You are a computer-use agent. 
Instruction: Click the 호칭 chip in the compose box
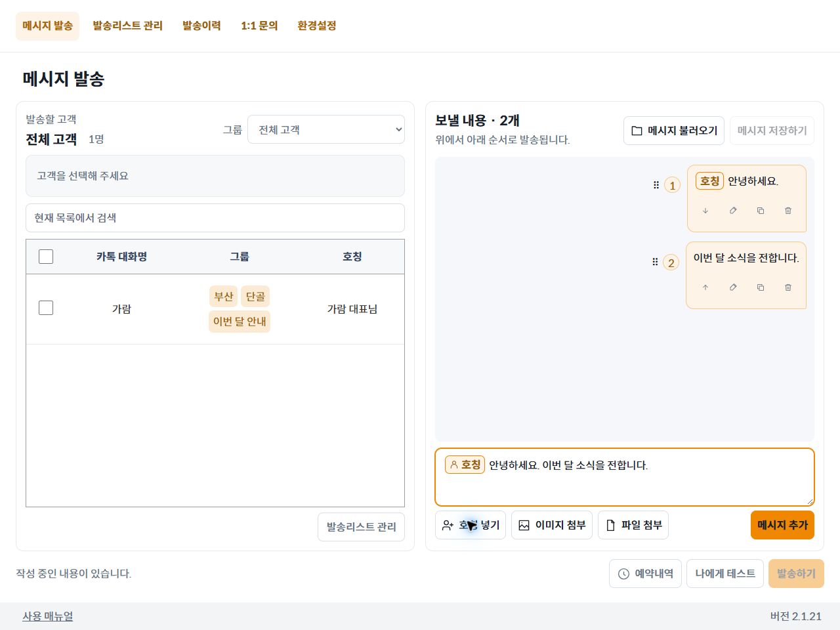click(465, 465)
